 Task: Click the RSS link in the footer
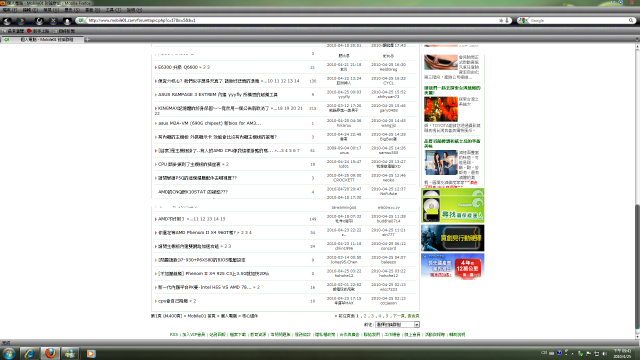[173, 335]
